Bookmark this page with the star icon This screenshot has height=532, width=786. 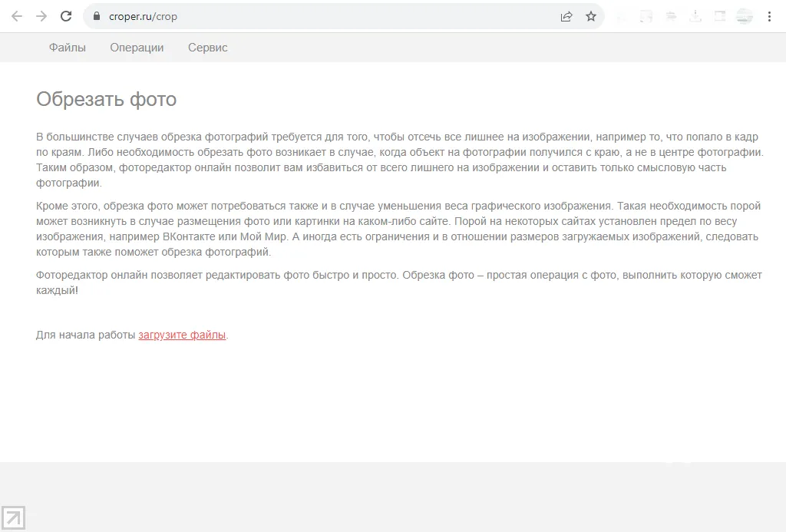click(x=591, y=16)
